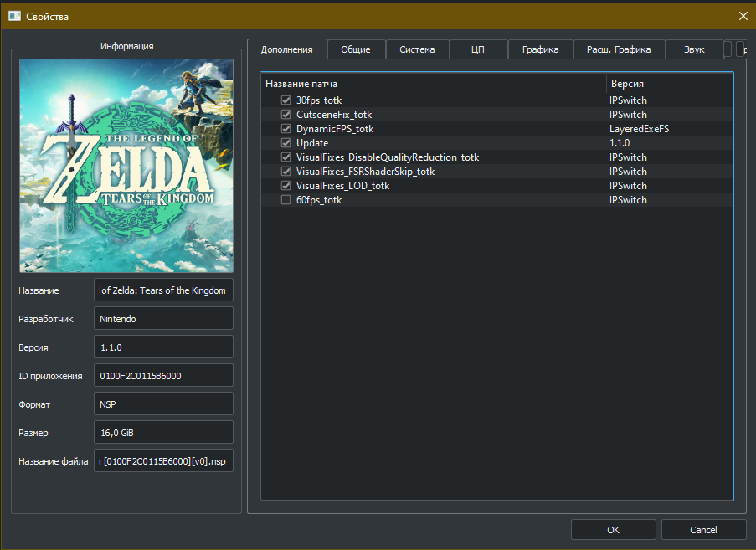Switch to the Дополнения tab

287,49
